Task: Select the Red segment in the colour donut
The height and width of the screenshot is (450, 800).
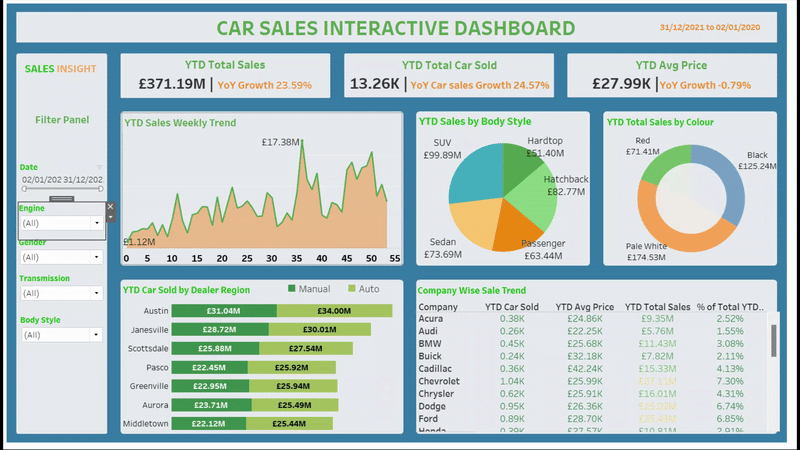Action: point(661,167)
